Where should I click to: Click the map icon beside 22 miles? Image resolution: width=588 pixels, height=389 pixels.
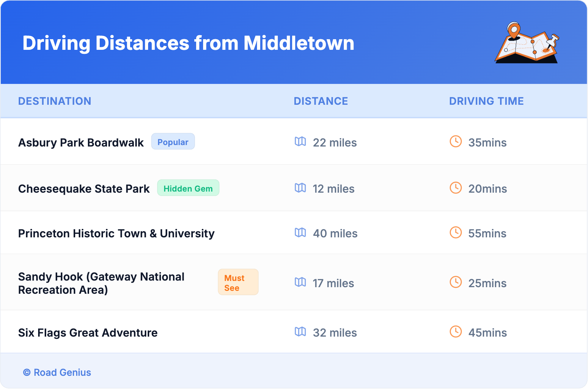(300, 142)
